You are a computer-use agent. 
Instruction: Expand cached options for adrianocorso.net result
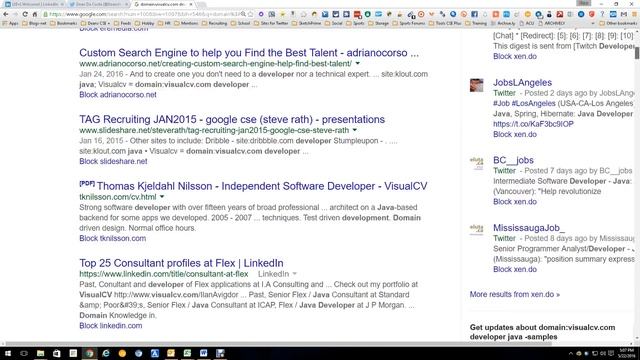coord(358,64)
